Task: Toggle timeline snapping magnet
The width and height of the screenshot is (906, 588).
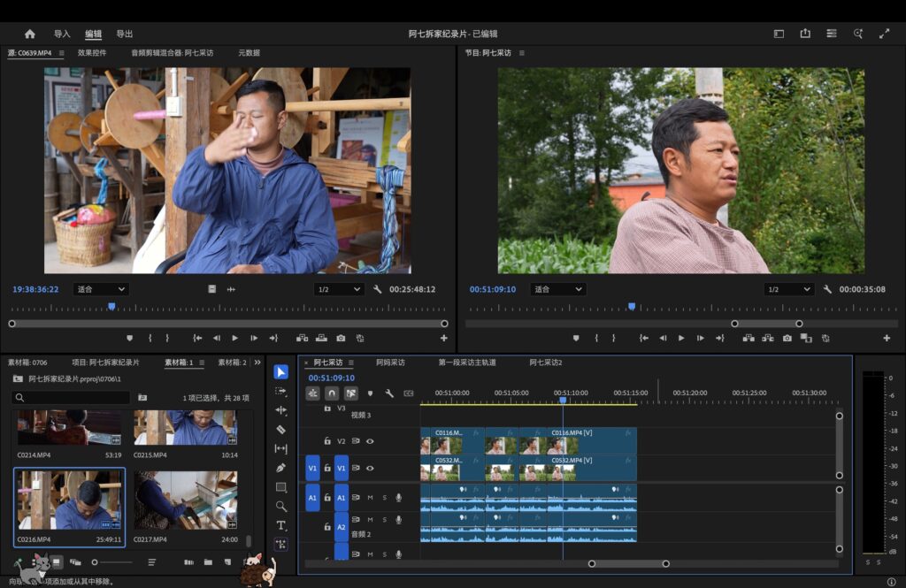Action: click(332, 393)
